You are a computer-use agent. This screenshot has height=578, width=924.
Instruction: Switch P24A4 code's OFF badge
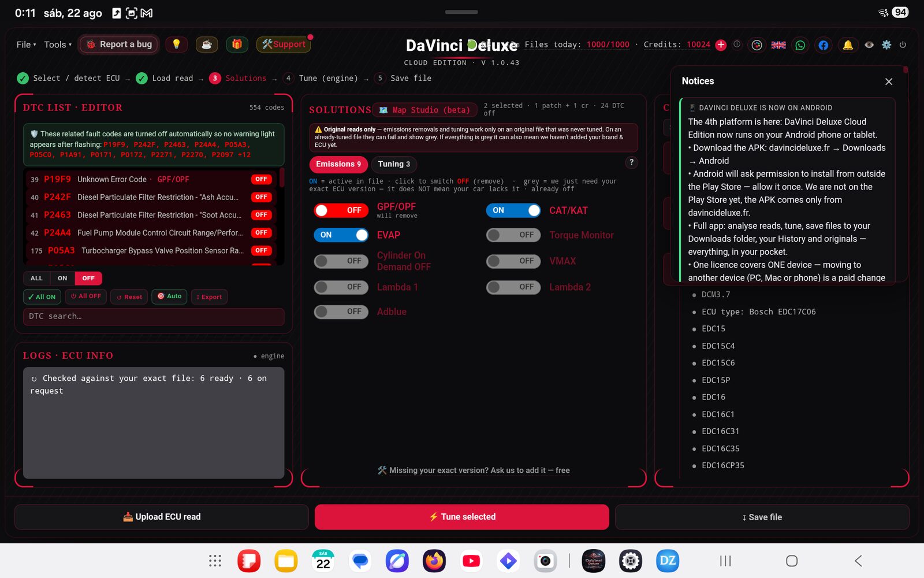point(261,232)
